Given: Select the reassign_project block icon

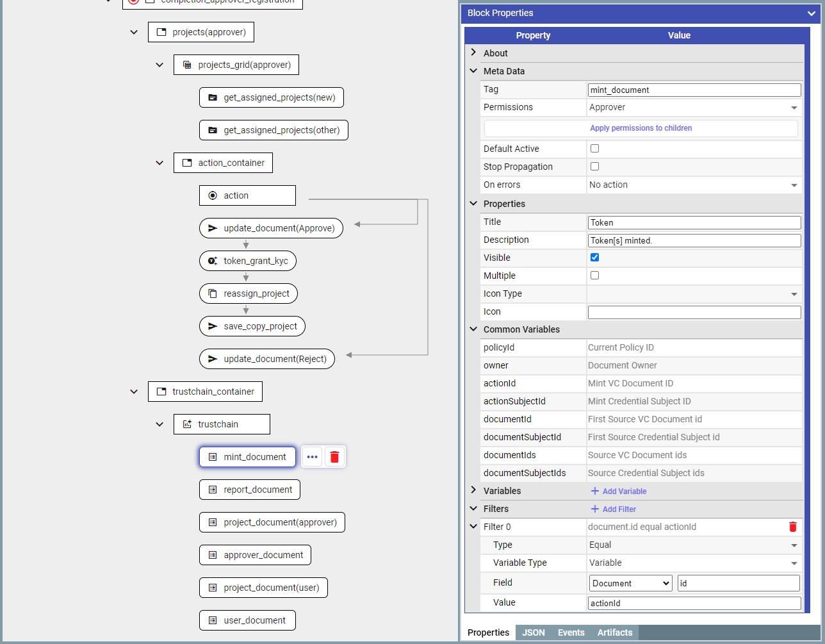Looking at the screenshot, I should (213, 293).
